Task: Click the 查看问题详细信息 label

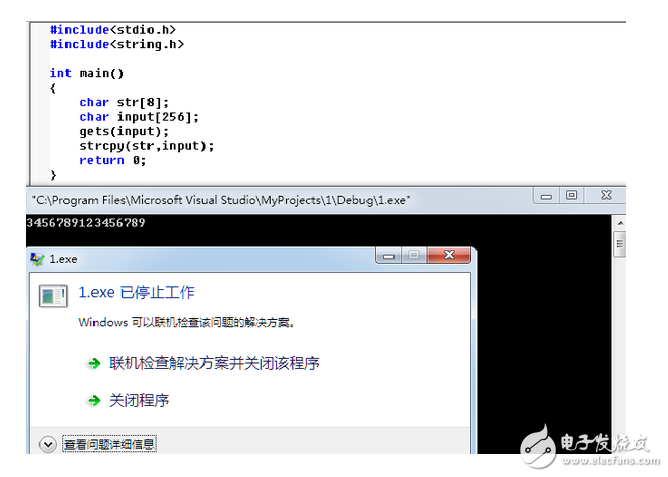Action: coord(109,443)
